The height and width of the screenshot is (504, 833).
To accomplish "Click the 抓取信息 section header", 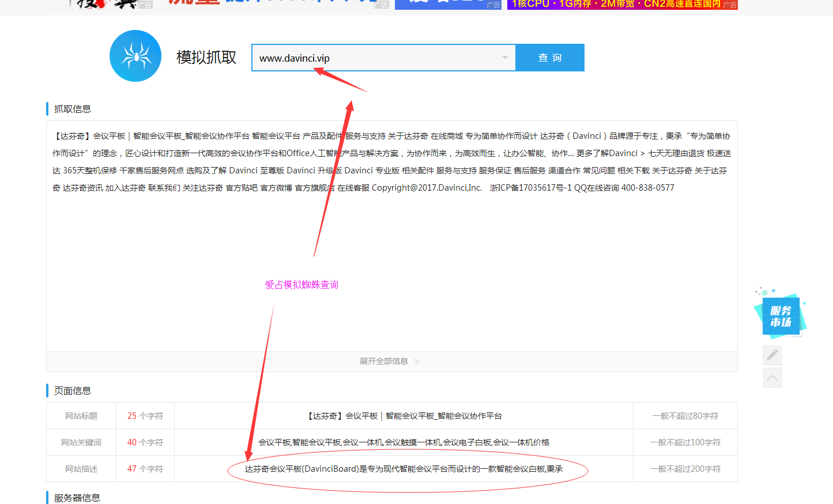I will (x=73, y=109).
